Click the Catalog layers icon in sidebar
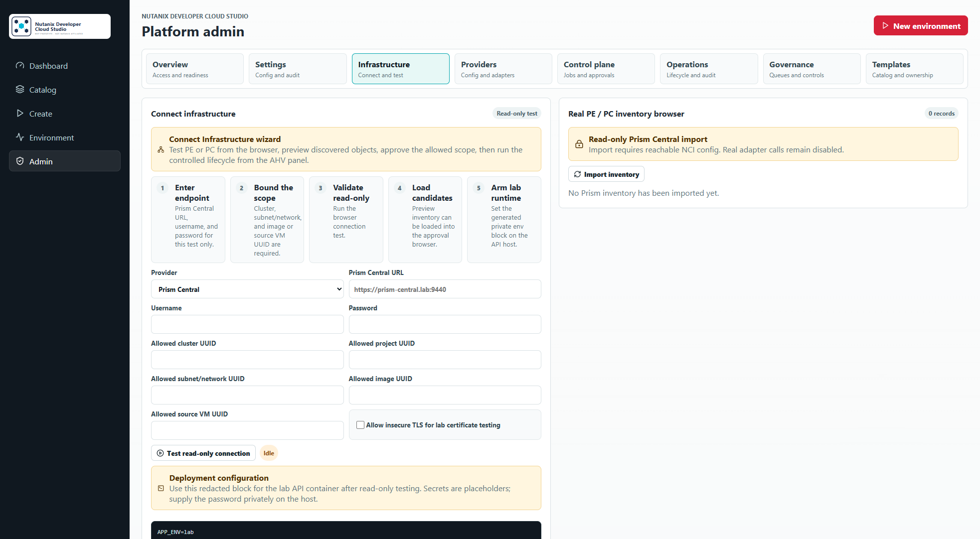This screenshot has width=980, height=539. point(20,90)
